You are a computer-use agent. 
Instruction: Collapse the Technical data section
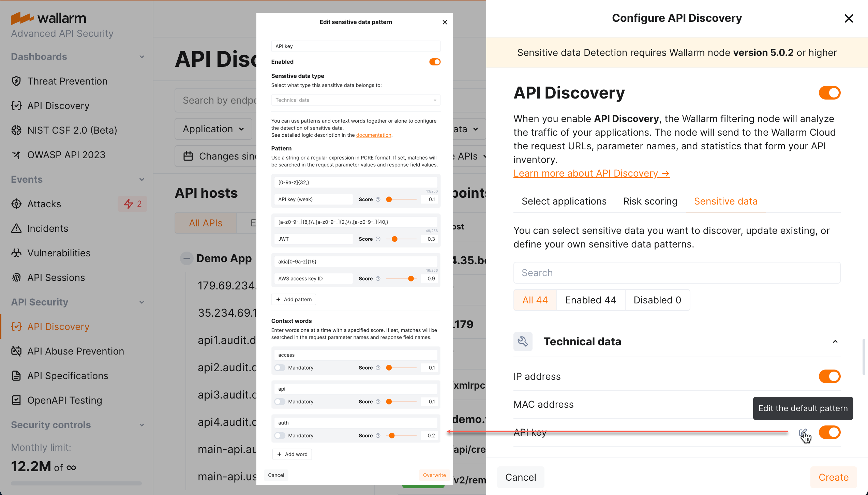coord(835,341)
